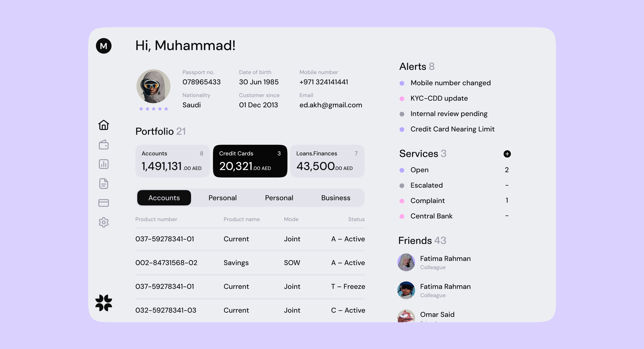The width and height of the screenshot is (644, 349).
Task: Click the SOW mode cell
Action: pos(292,263)
